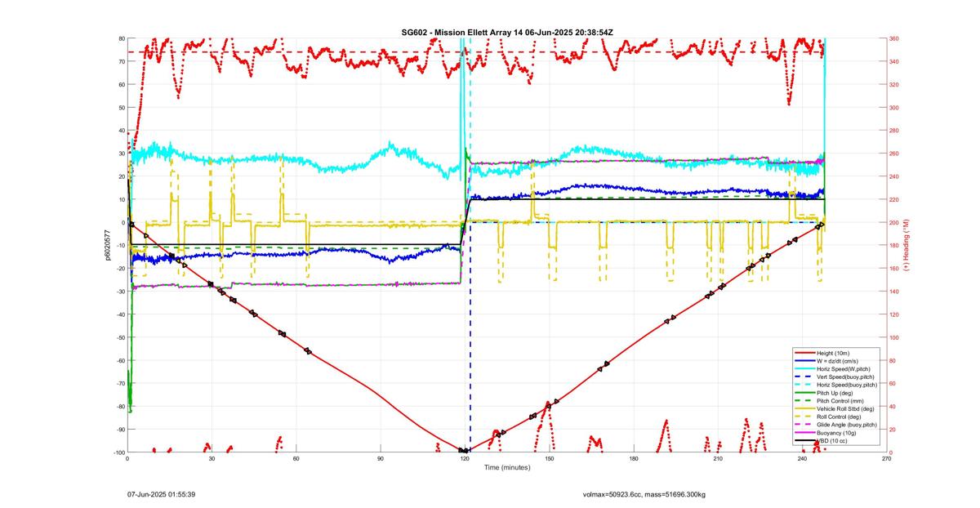Click the "Time (minutes)" x-axis label

point(507,468)
